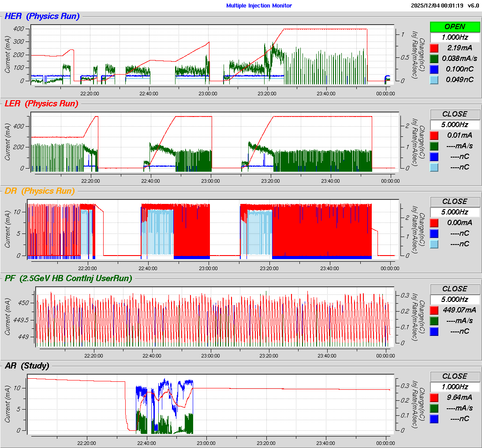Click the PF red 449.07mA legend swatch
The width and height of the screenshot is (482, 448).
(434, 310)
